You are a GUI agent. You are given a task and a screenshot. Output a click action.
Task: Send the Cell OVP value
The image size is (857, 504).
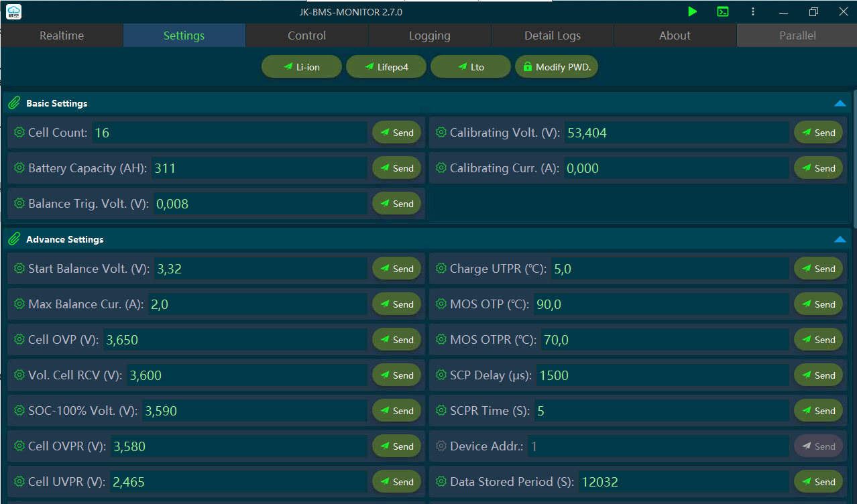pos(397,340)
